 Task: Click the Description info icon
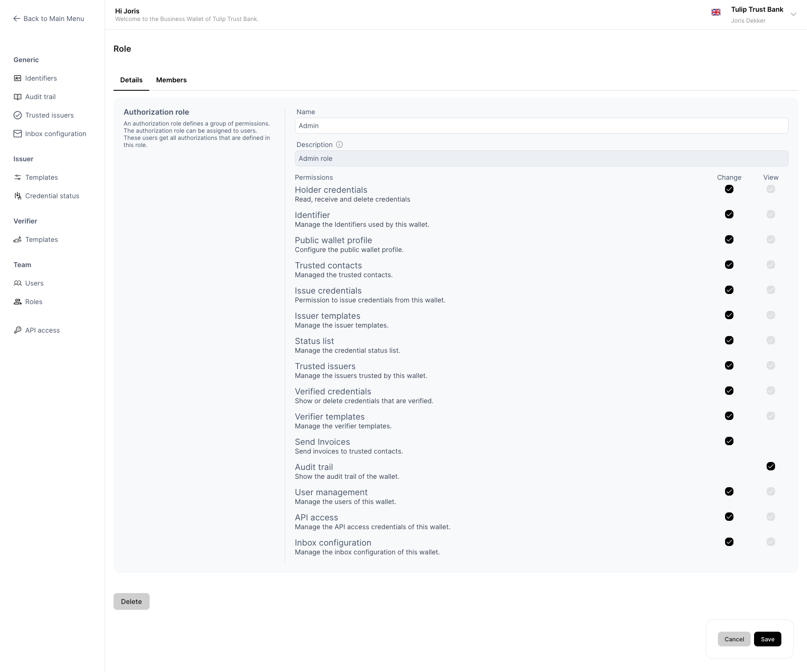[x=340, y=144]
